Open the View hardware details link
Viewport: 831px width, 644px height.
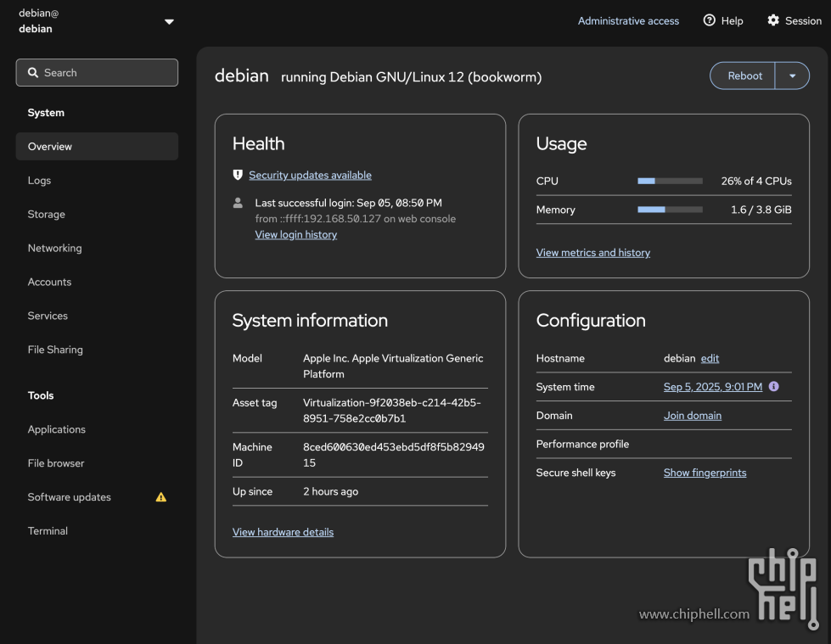click(x=283, y=532)
